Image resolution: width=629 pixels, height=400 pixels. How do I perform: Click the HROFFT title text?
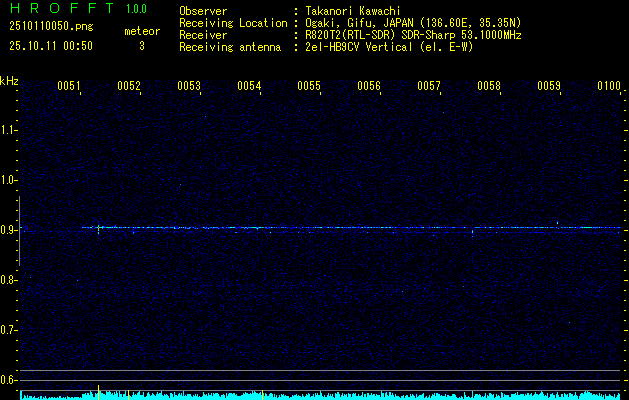(x=62, y=8)
